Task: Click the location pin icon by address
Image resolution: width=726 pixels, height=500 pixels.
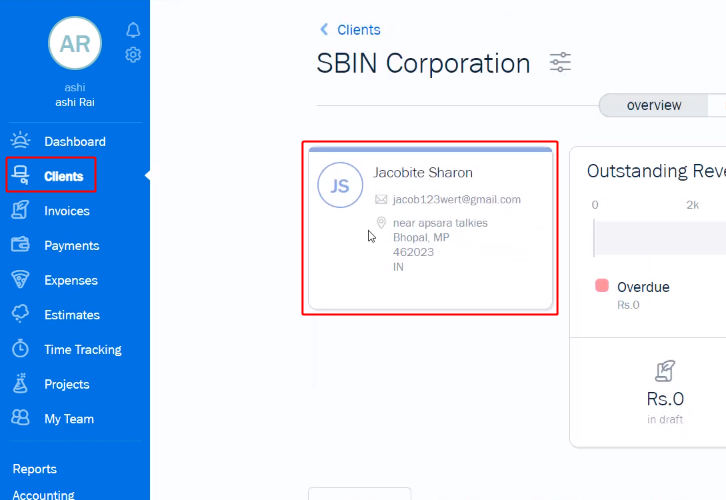Action: click(x=381, y=223)
